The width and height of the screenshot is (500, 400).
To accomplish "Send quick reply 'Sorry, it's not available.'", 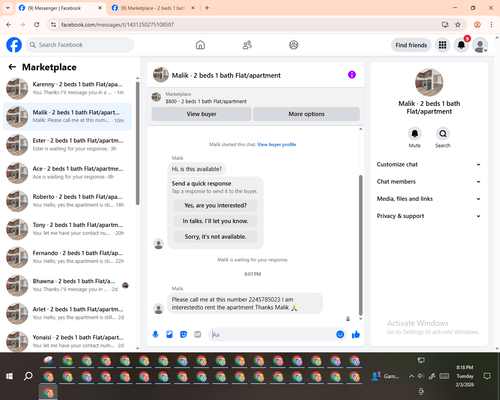I will (215, 237).
